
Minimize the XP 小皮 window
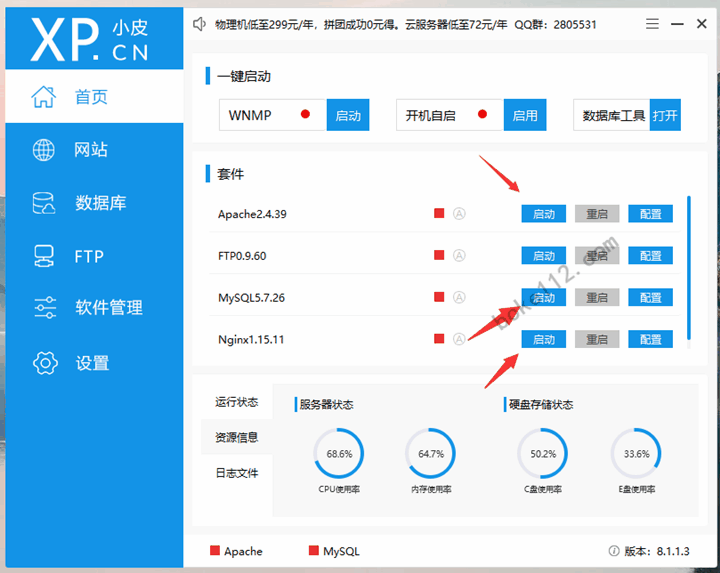677,23
